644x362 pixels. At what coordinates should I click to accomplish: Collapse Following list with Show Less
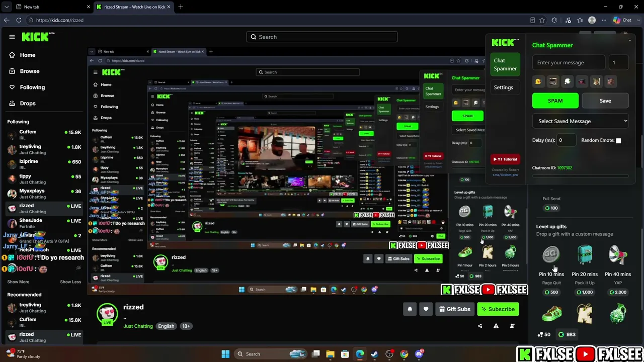[x=70, y=282]
